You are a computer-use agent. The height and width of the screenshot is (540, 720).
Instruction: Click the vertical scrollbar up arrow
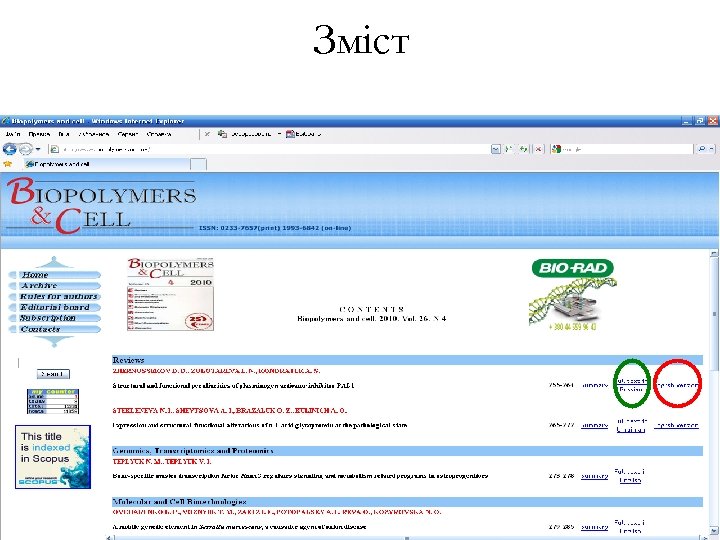pyautogui.click(x=714, y=253)
